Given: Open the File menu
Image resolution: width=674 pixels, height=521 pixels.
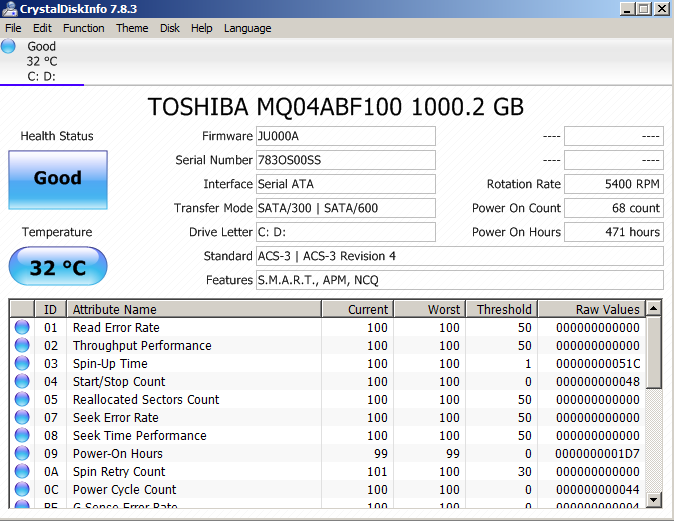Looking at the screenshot, I should (13, 28).
